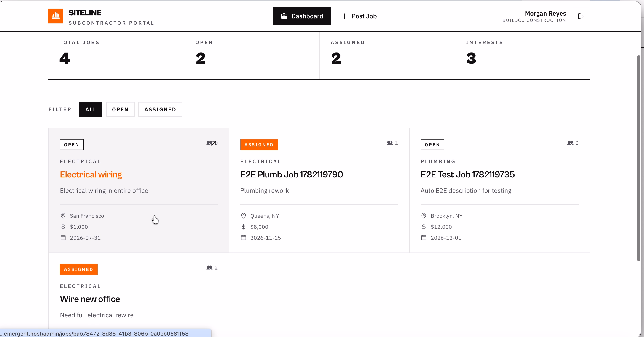
Task: Click the page vertical scrollbar thumb
Action: click(x=638, y=158)
